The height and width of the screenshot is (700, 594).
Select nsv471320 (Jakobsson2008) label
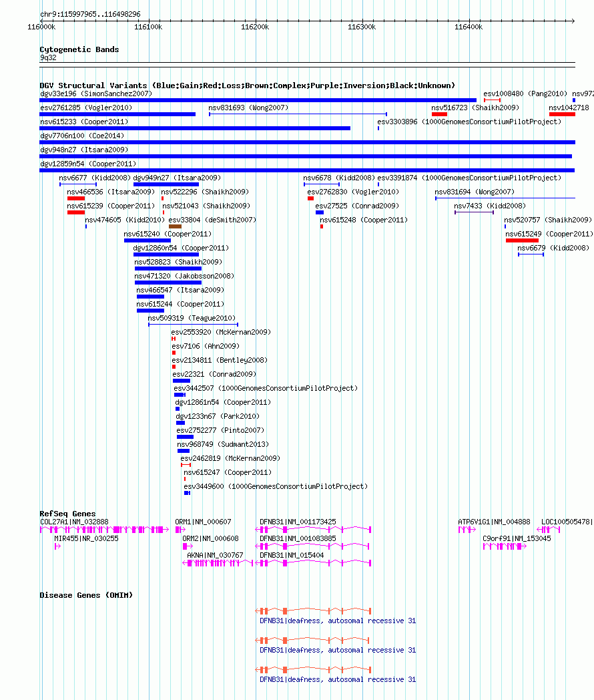click(184, 276)
